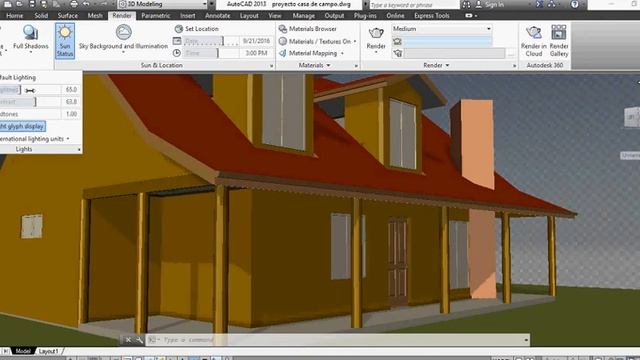Open the Plug-ins ribbon tab
640x360 pixels.
click(365, 16)
